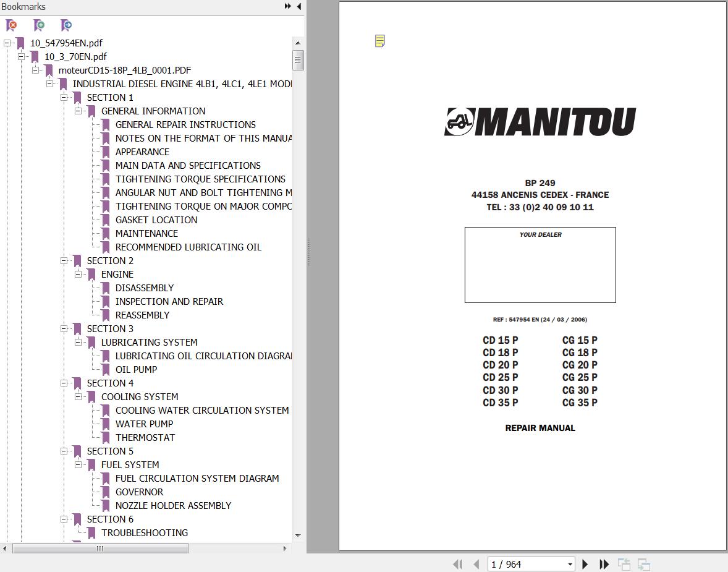
Task: Collapse the moteurCD15-18P_4LB_0001.PDF node
Action: pos(35,70)
